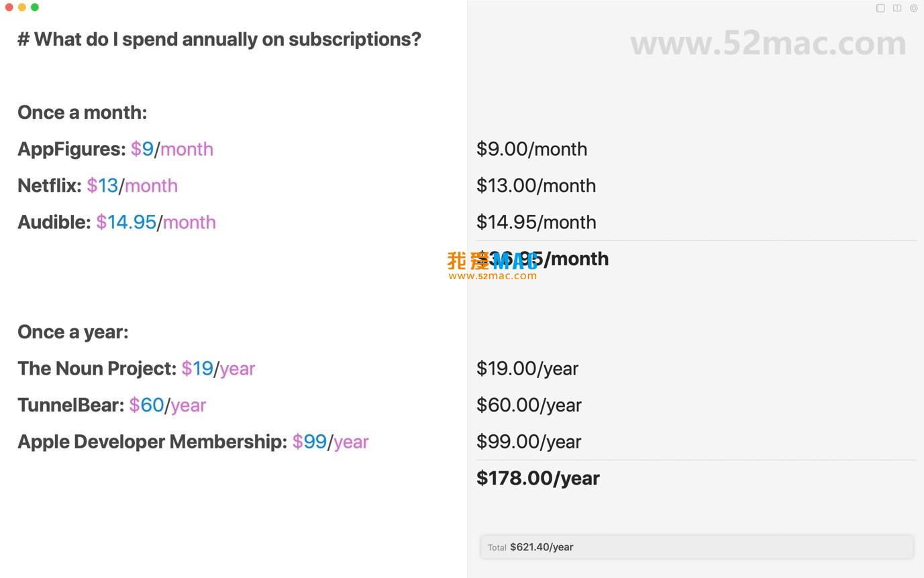This screenshot has height=578, width=924.
Task: Click the 'Once a year:' line
Action: coord(72,332)
